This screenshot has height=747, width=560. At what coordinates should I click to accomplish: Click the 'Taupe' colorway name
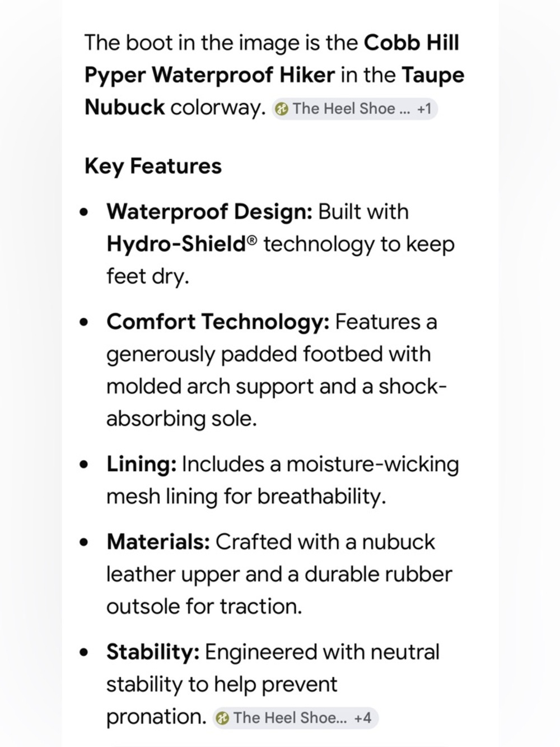tap(433, 76)
